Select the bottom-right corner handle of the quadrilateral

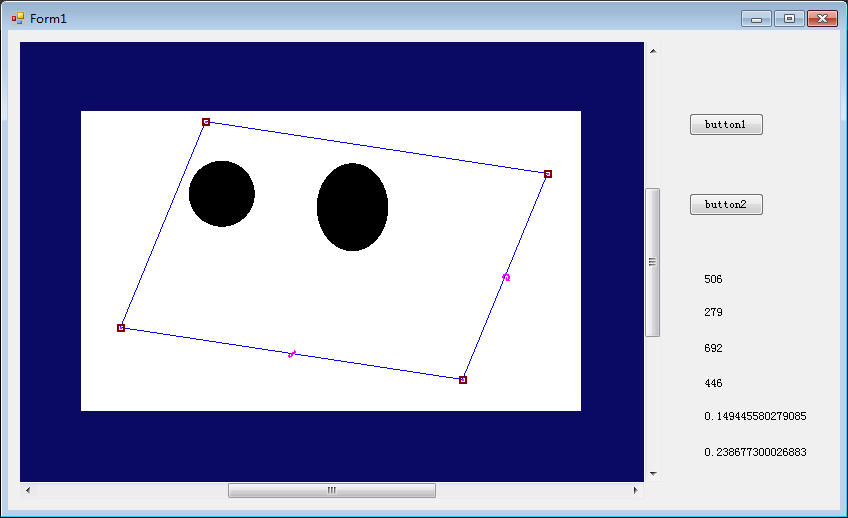point(463,380)
